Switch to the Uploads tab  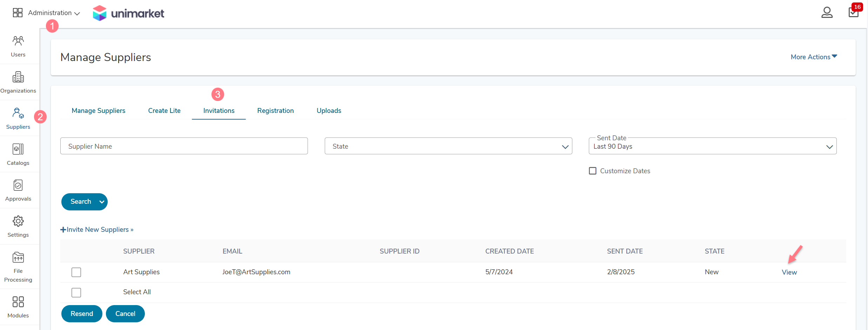click(329, 110)
